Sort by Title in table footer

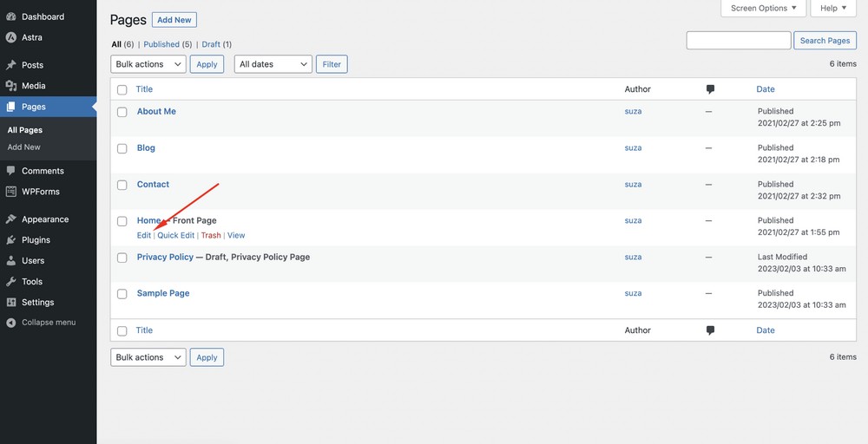pyautogui.click(x=144, y=330)
